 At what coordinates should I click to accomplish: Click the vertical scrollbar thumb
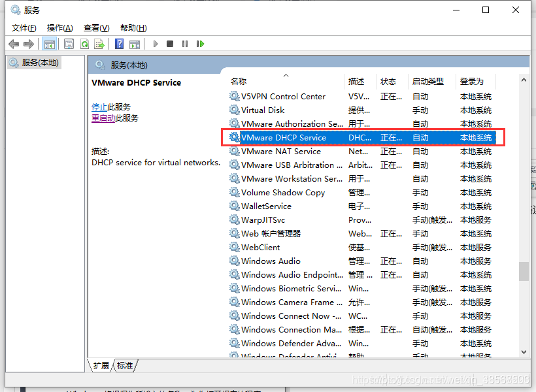[524, 271]
